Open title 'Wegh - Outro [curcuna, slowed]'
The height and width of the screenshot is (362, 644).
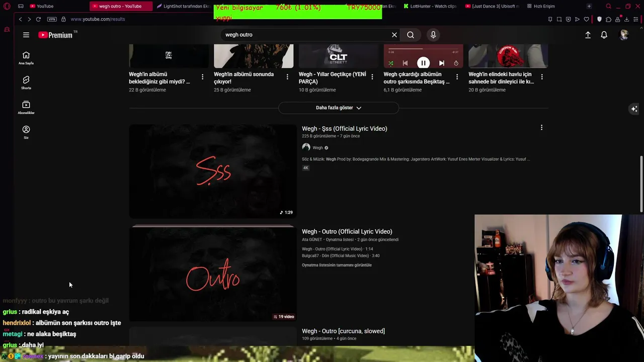[343, 331]
